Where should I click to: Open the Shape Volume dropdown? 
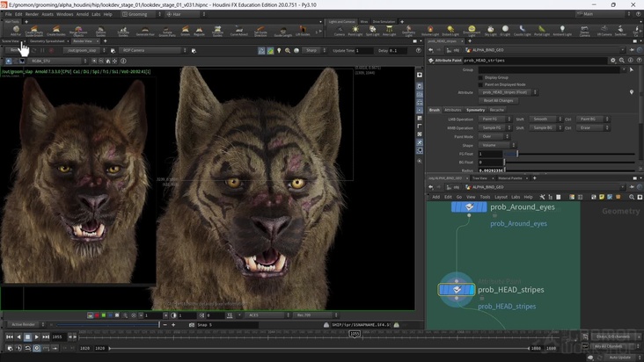coord(496,145)
